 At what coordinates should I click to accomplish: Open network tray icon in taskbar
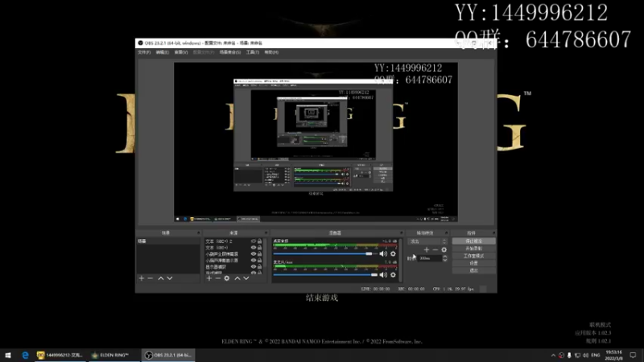(577, 355)
